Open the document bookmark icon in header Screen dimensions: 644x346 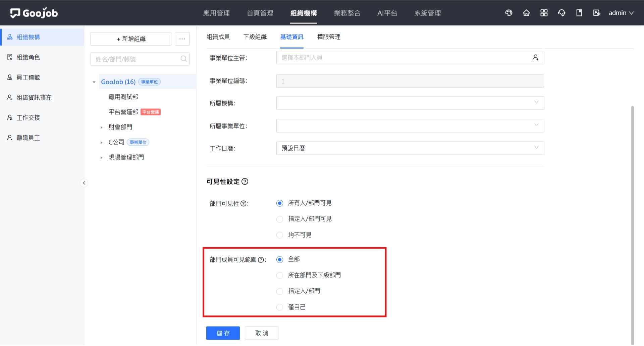pos(579,13)
